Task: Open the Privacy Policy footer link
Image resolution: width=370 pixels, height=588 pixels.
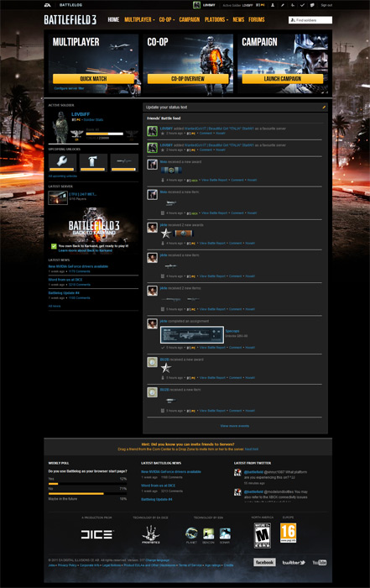Action: 67,564
